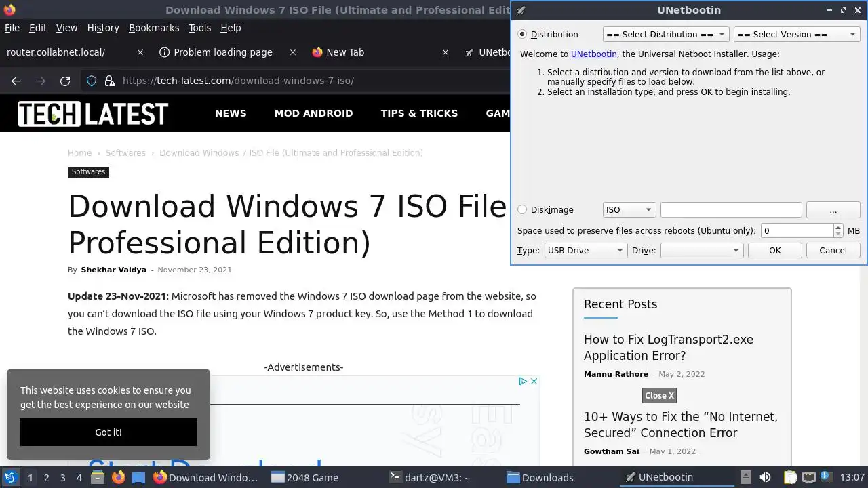Open the volume control in system tray
Screen dimensions: 868x488
[765, 477]
